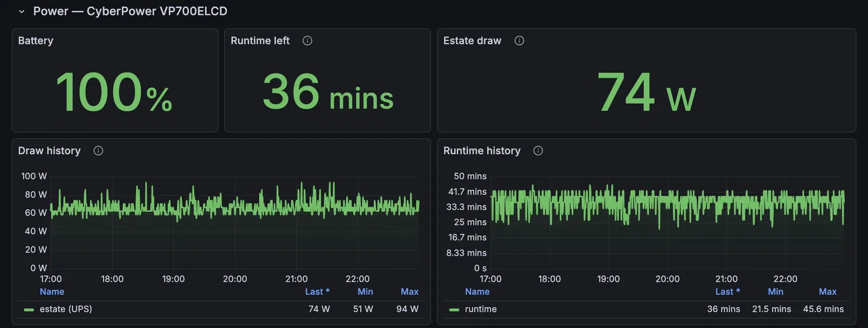The image size is (868, 328).
Task: Click the Estate draw panel title
Action: tap(473, 41)
